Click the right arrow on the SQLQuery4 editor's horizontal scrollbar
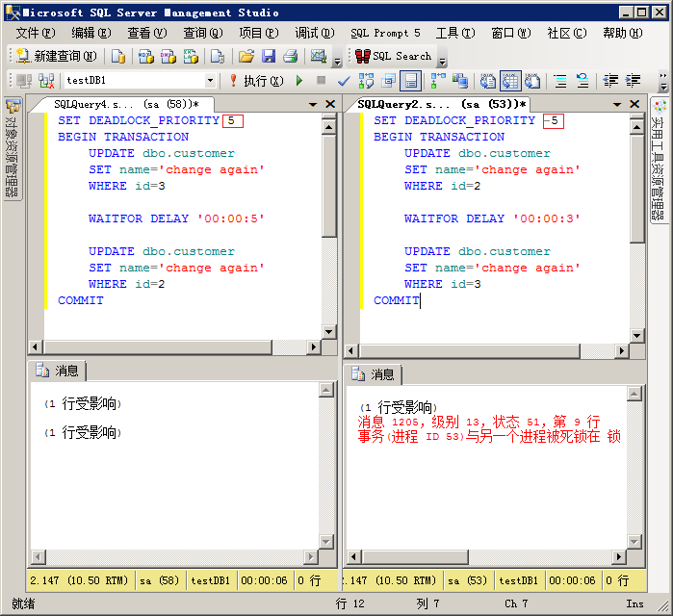The width and height of the screenshot is (673, 616). click(314, 346)
